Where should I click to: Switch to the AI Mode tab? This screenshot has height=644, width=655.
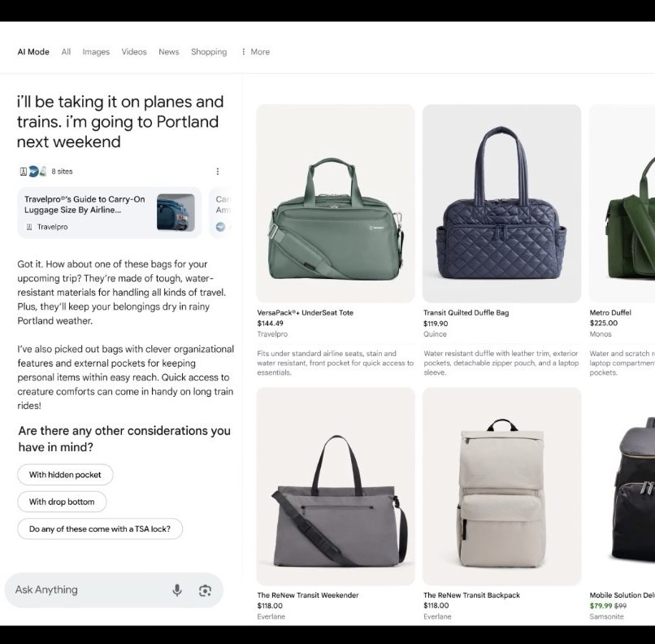tap(33, 52)
